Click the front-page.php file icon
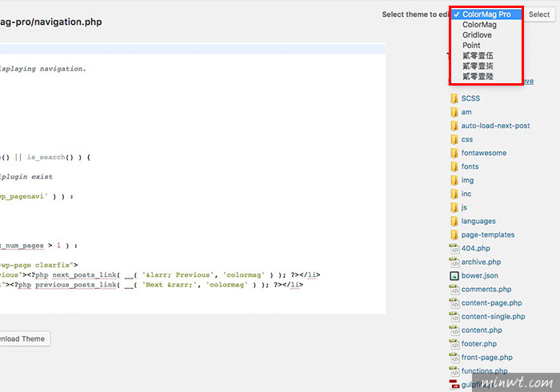Viewport: 560px width, 392px height. (x=454, y=358)
